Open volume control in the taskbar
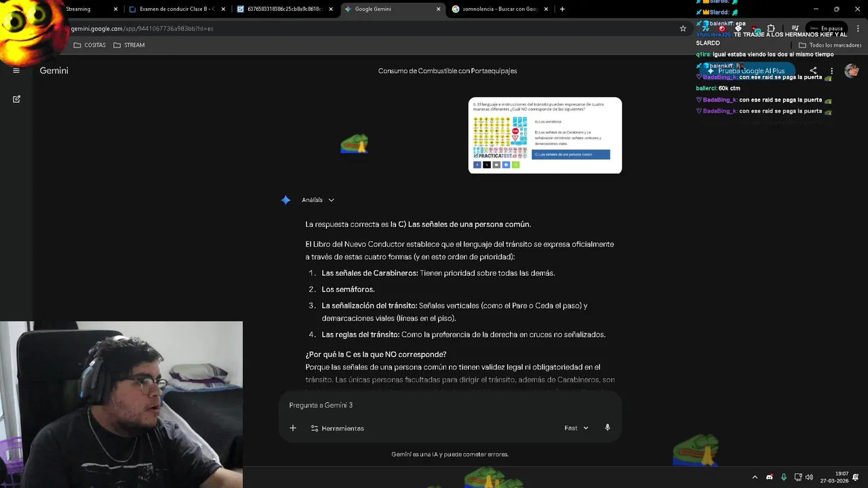 click(809, 477)
